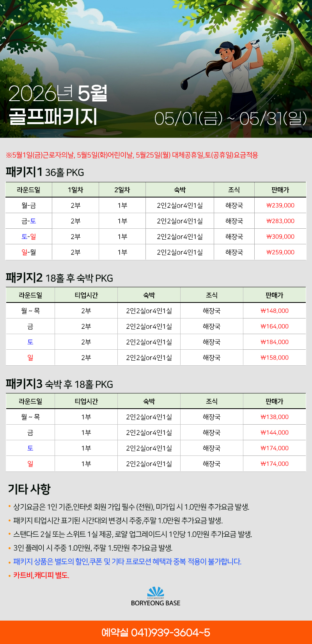Click the ₩148,000 price in 패키지2
Viewport: 312px width, 644px height.
(275, 311)
